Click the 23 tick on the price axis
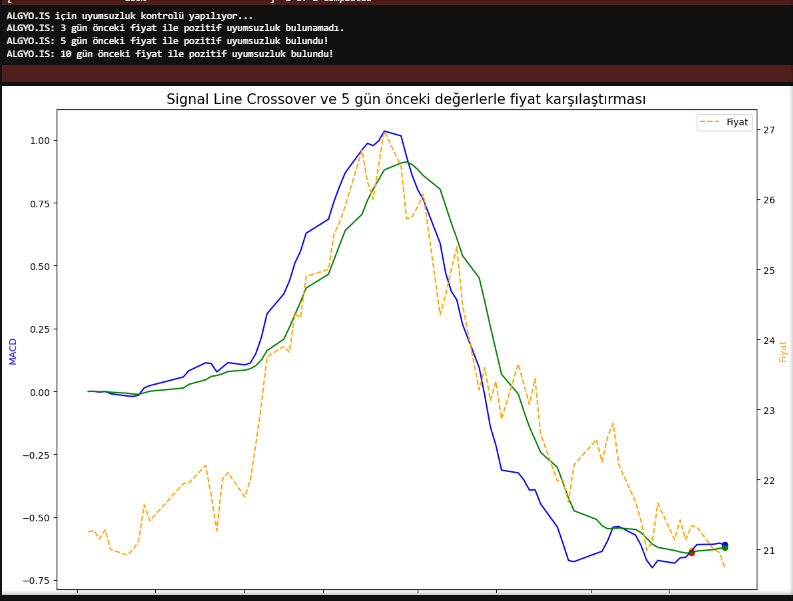This screenshot has width=793, height=601. coord(769,410)
